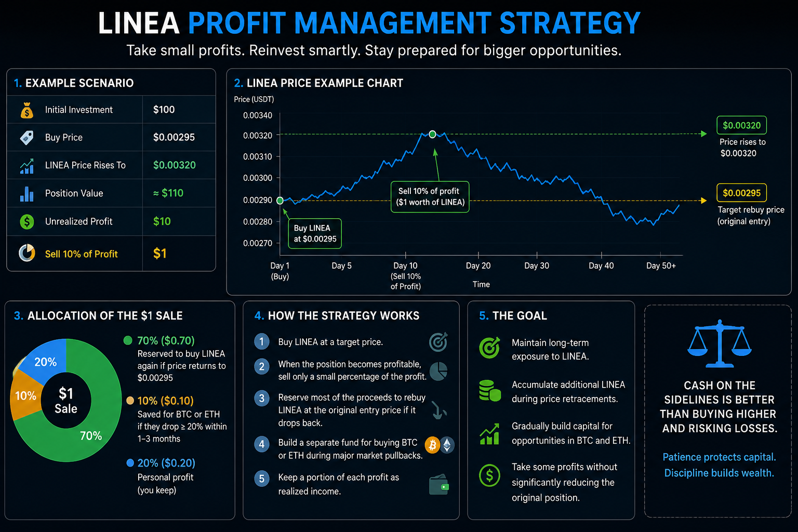Viewport: 798px width, 532px height.
Task: Click the LINEA PROFIT MANAGEMENT STRATEGY title
Action: 369,23
